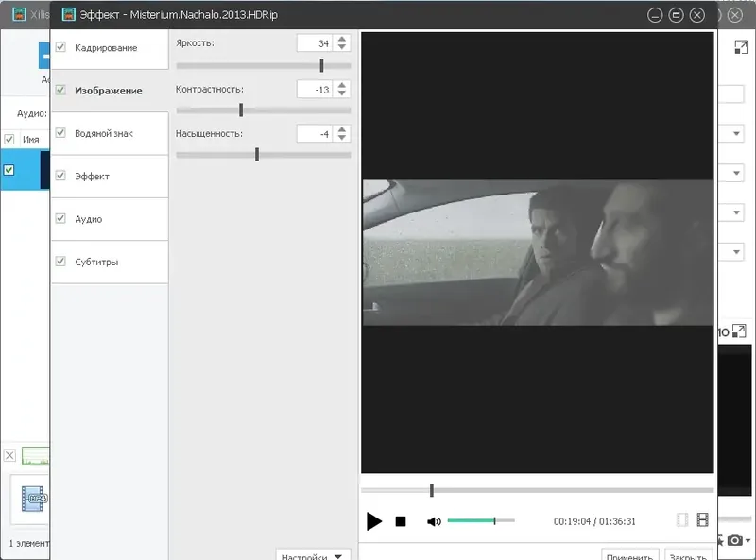
Task: Click the Насыщенность slider handle
Action: 257,154
